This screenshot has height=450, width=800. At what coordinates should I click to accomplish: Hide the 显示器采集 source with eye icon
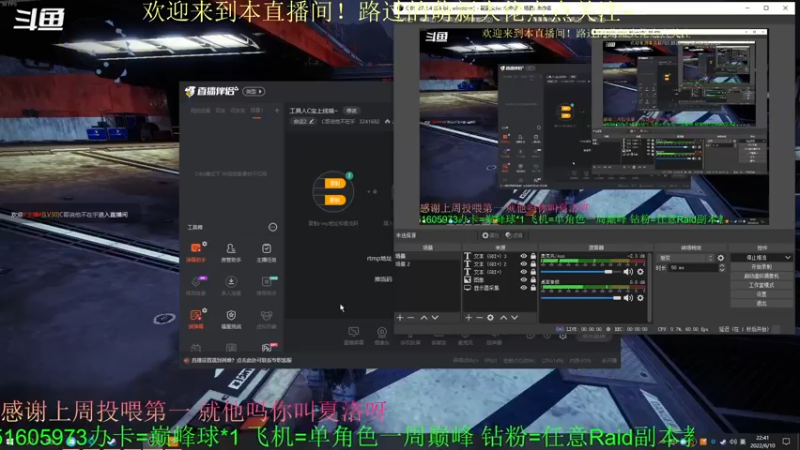523,288
